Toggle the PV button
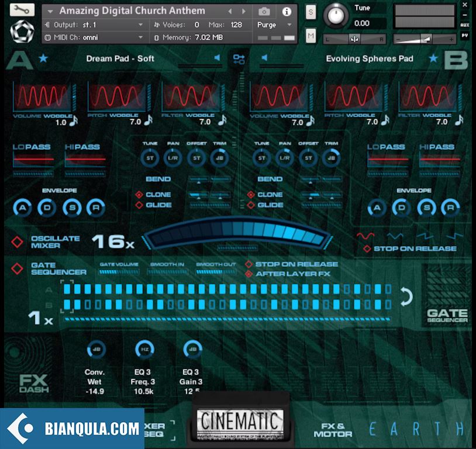 (x=464, y=36)
